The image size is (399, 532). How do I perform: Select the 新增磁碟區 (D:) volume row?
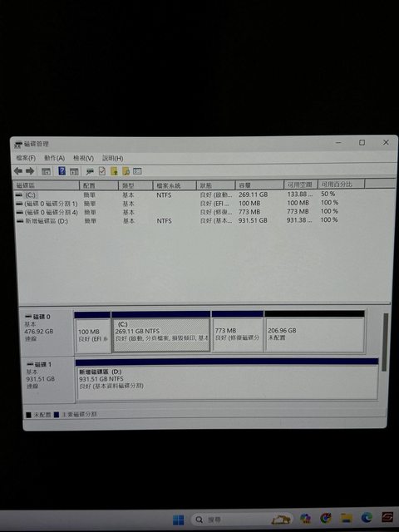[176, 221]
